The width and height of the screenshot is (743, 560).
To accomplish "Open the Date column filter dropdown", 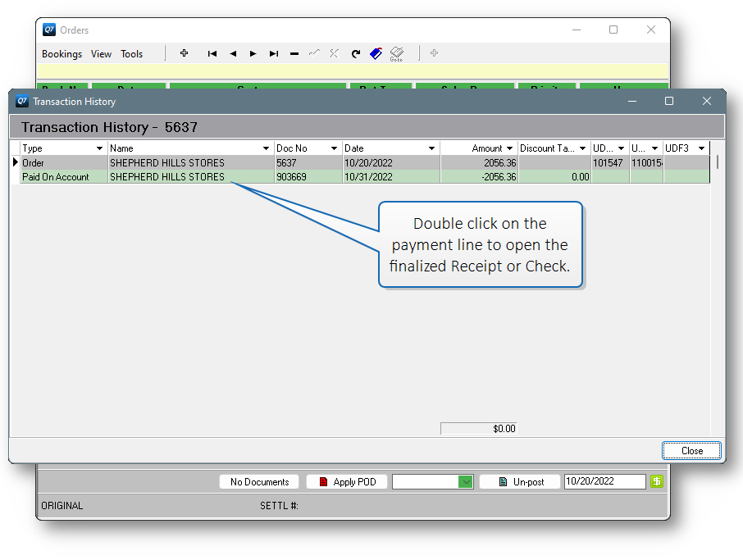I will [432, 148].
